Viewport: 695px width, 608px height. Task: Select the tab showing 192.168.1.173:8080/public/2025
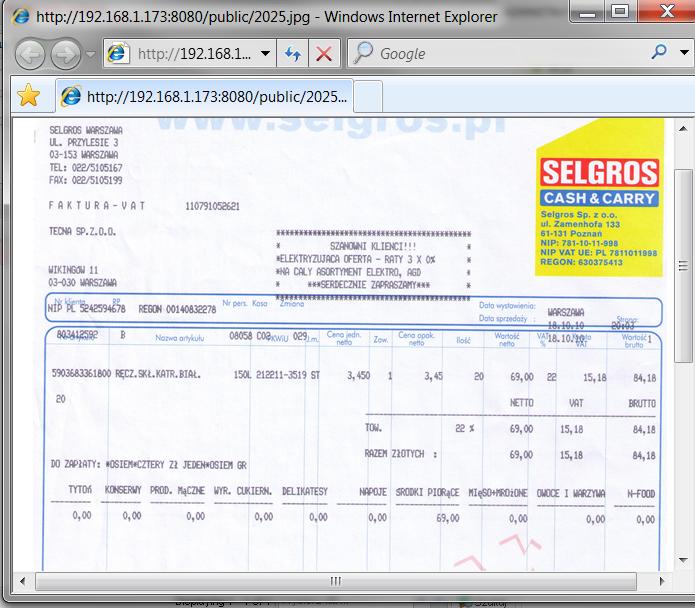204,96
